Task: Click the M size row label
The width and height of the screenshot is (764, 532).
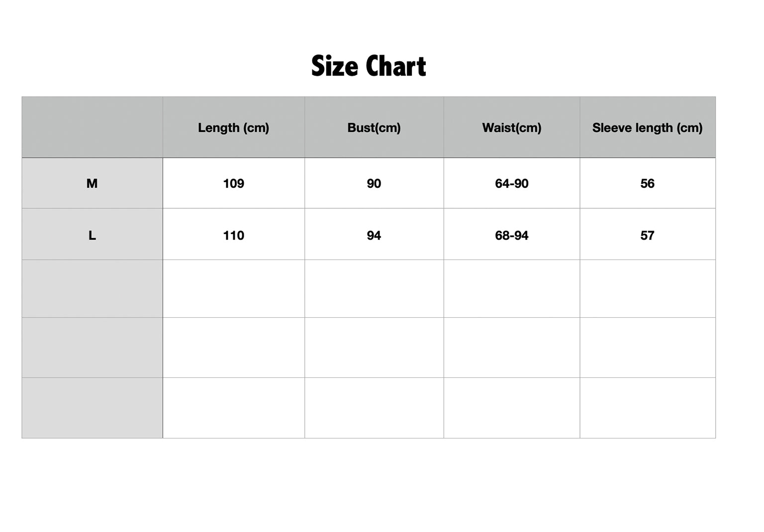Action: tap(92, 183)
